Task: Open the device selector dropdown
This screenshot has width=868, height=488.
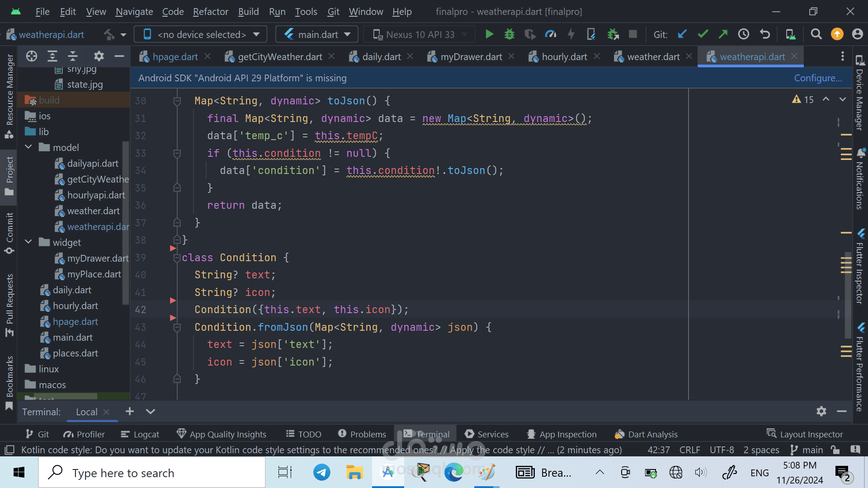Action: 201,34
